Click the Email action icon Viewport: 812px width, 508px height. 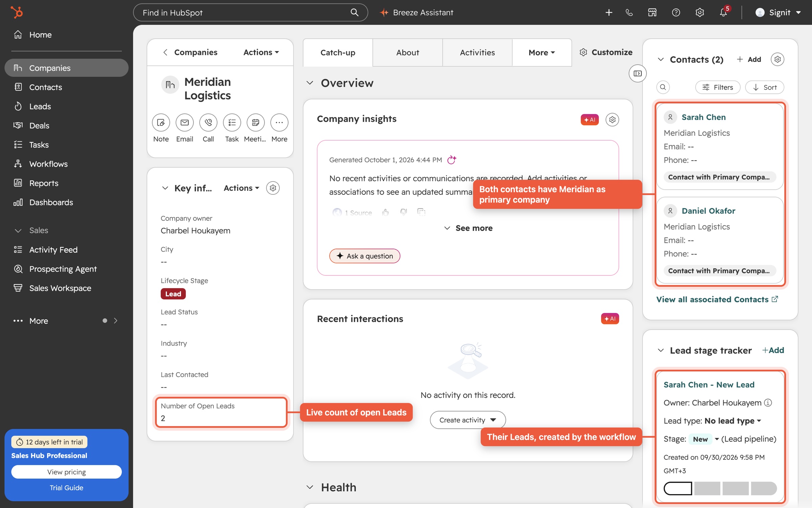(184, 122)
